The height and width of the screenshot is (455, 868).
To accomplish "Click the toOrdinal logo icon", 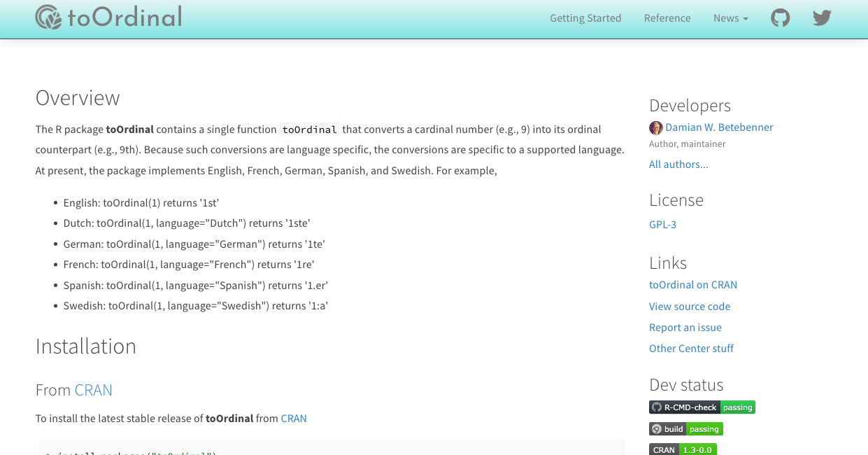I will (x=49, y=17).
